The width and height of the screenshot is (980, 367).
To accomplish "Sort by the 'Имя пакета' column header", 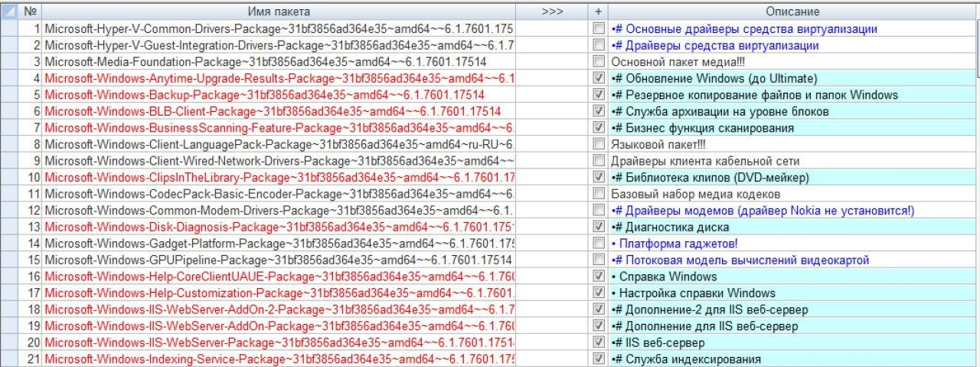I will (x=279, y=11).
